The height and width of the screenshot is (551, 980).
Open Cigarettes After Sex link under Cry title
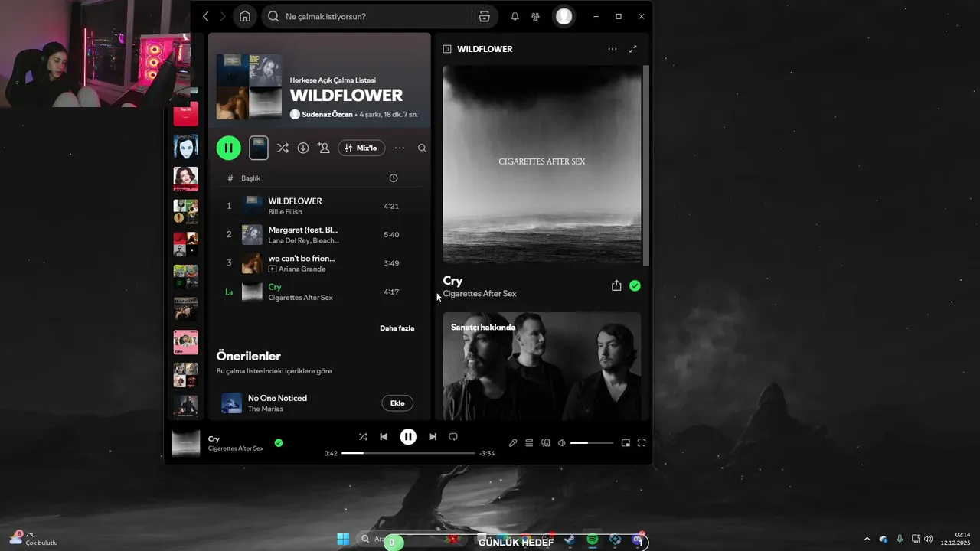(479, 294)
